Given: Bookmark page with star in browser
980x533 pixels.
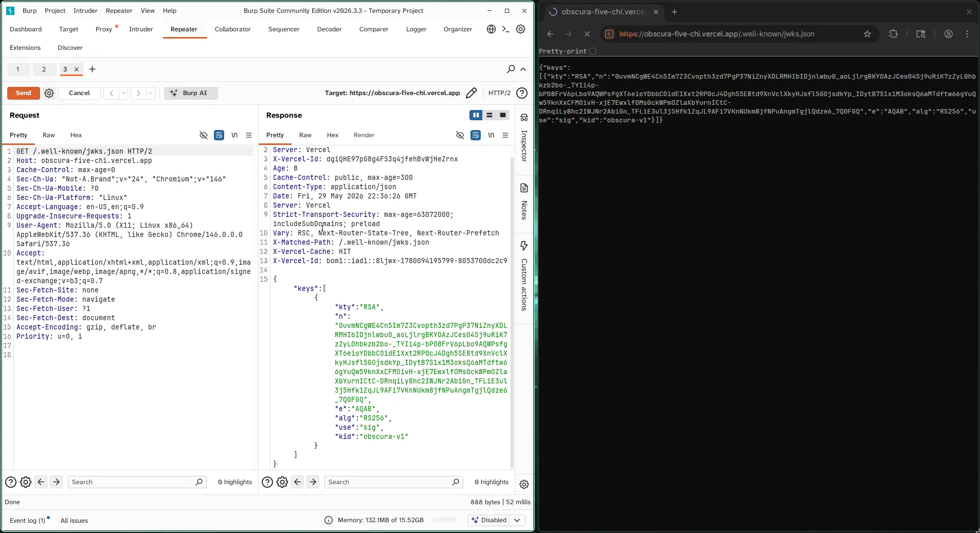Looking at the screenshot, I should 867,34.
